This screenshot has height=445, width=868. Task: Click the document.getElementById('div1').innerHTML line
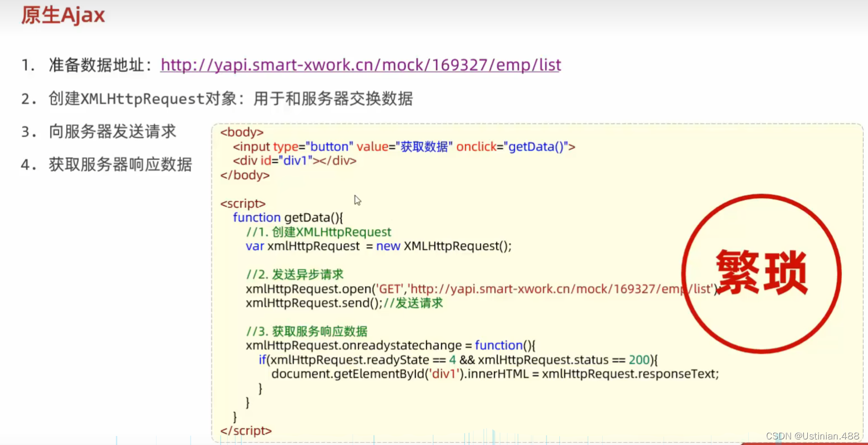coord(495,374)
